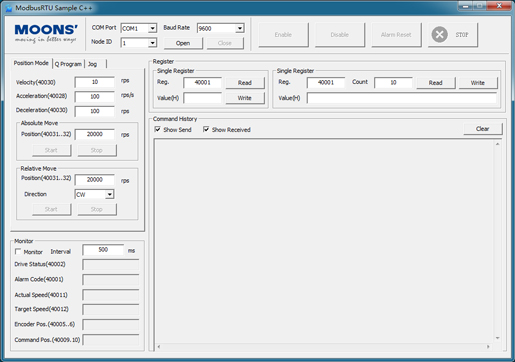Click Start in Relative Move group
Image resolution: width=515 pixels, height=362 pixels.
(51, 209)
